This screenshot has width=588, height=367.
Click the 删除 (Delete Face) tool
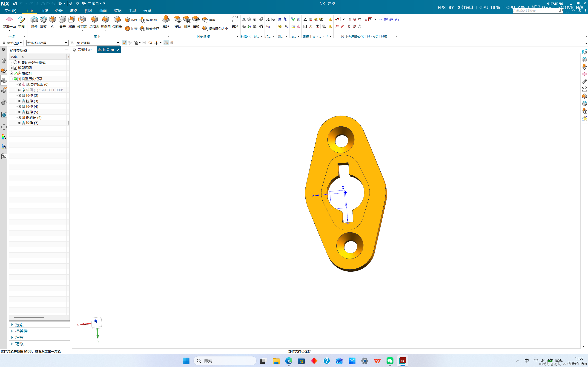tap(187, 22)
